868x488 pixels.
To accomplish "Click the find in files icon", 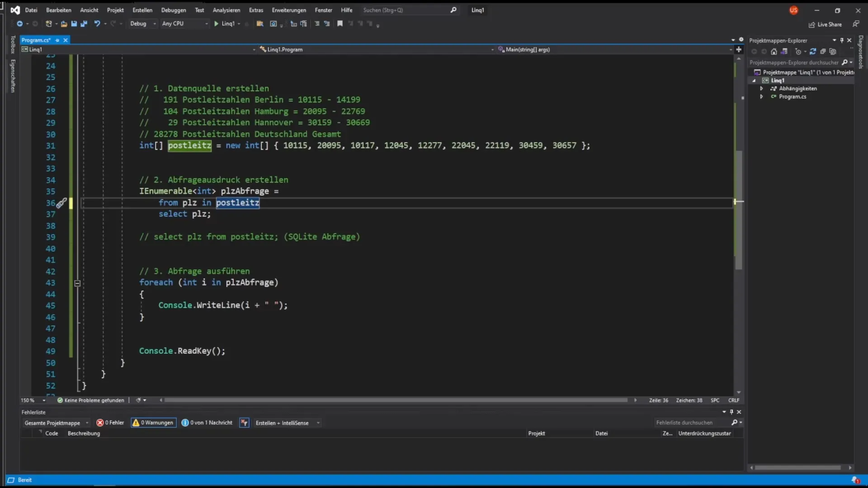I will pos(260,23).
